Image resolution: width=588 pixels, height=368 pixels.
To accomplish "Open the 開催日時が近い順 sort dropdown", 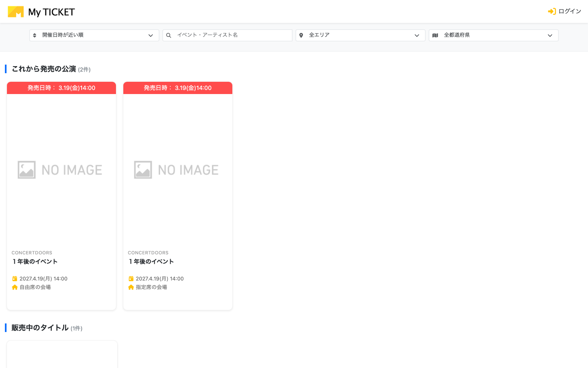I will (94, 35).
